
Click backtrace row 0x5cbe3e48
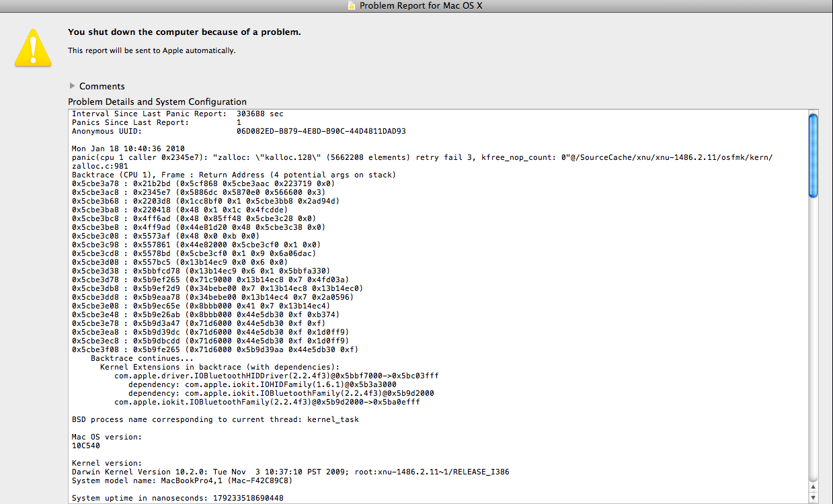206,315
